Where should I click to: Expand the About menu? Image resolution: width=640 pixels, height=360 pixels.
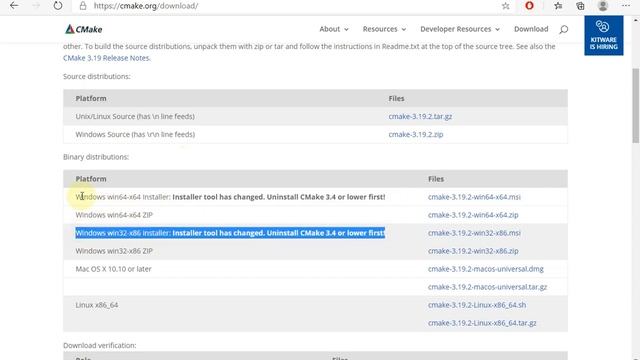[334, 29]
